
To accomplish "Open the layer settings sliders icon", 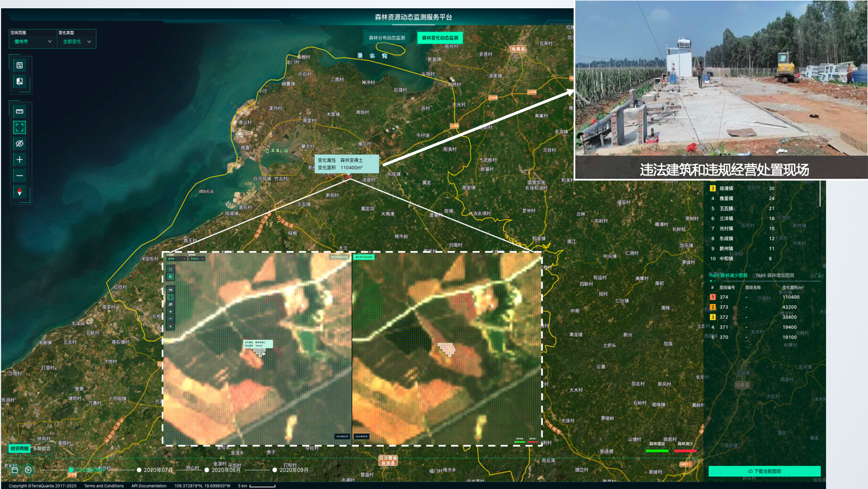I will pyautogui.click(x=19, y=65).
